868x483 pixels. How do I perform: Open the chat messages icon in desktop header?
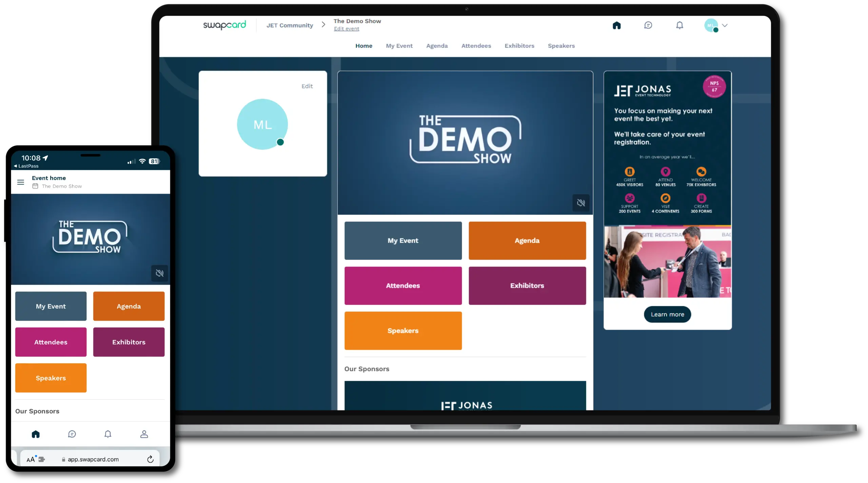tap(648, 25)
